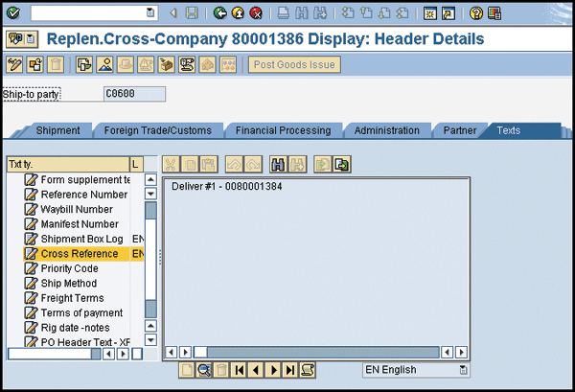
Task: Click the Last Page icon in top toolbar
Action: click(x=402, y=13)
